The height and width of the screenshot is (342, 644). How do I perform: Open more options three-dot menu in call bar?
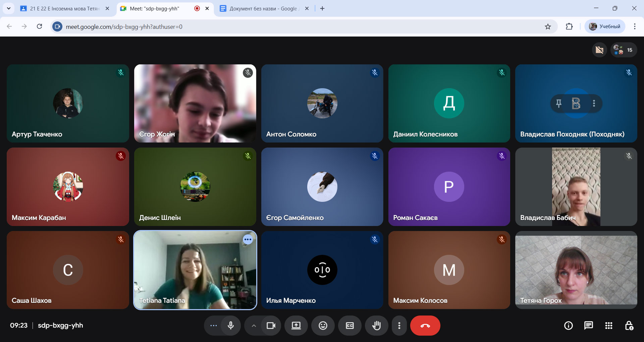click(399, 326)
